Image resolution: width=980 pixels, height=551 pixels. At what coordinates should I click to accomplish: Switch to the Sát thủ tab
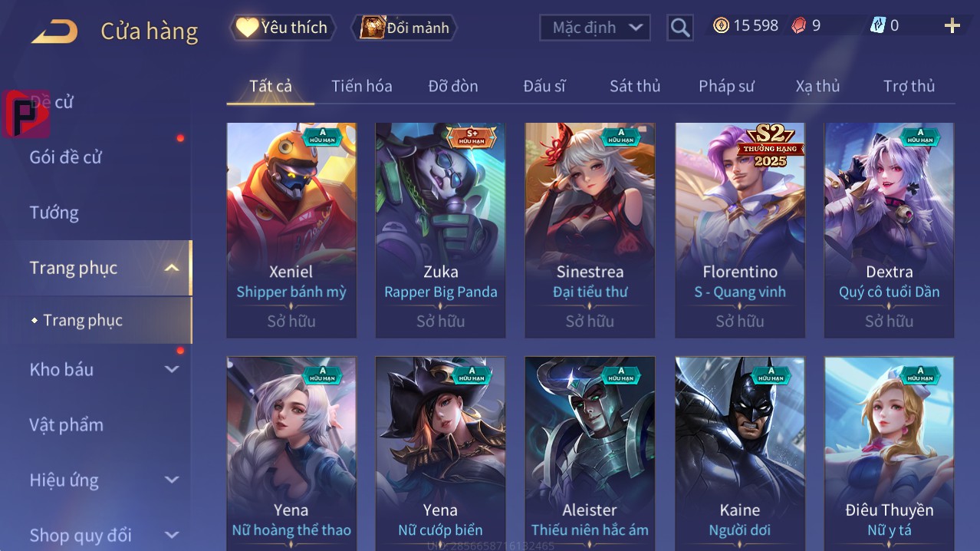point(635,86)
